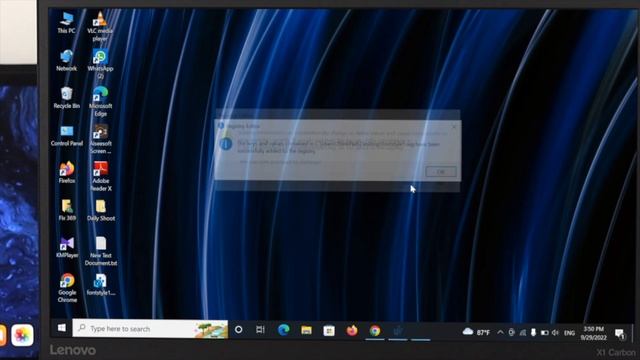Open the Fix 369 folder
Image resolution: width=640 pixels, height=360 pixels.
[x=67, y=210]
